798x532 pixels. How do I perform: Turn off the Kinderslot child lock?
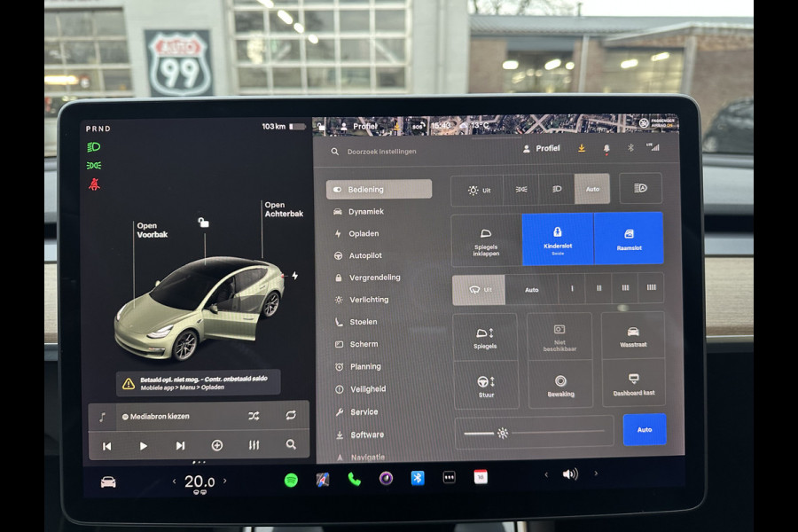pos(559,238)
